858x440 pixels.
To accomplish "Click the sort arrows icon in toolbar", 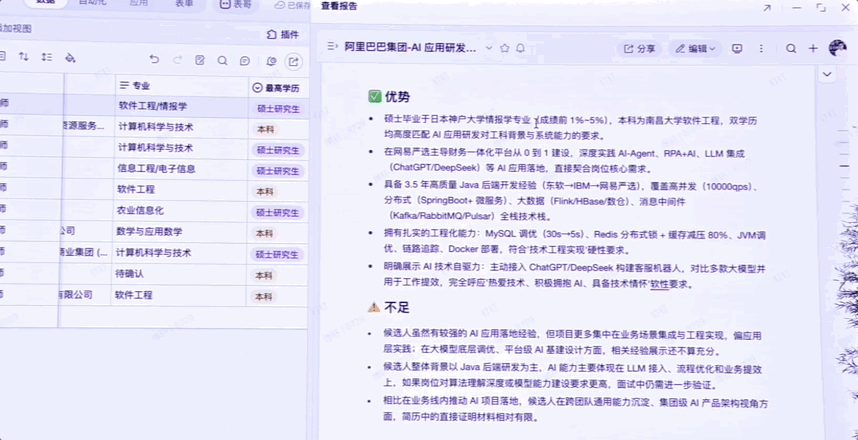I will tap(24, 57).
